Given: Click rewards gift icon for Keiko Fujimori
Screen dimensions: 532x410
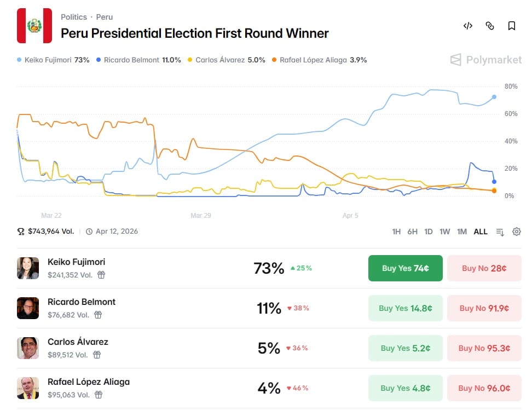Looking at the screenshot, I should coord(101,275).
